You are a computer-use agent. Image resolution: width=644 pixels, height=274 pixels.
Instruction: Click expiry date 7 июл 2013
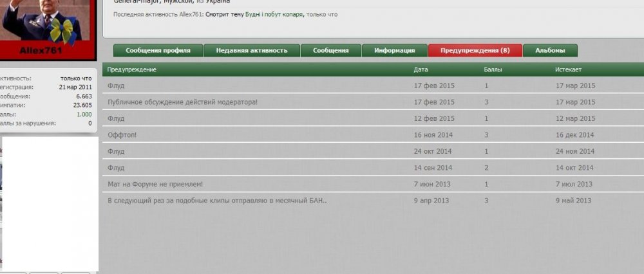[x=574, y=184]
